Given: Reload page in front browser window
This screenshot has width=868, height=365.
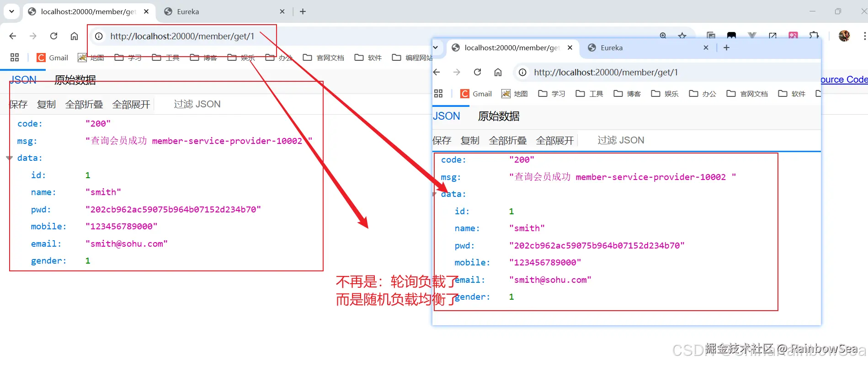Looking at the screenshot, I should 477,72.
